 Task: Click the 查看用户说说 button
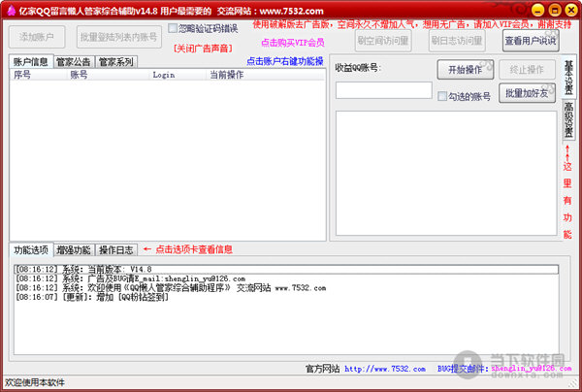pos(531,41)
